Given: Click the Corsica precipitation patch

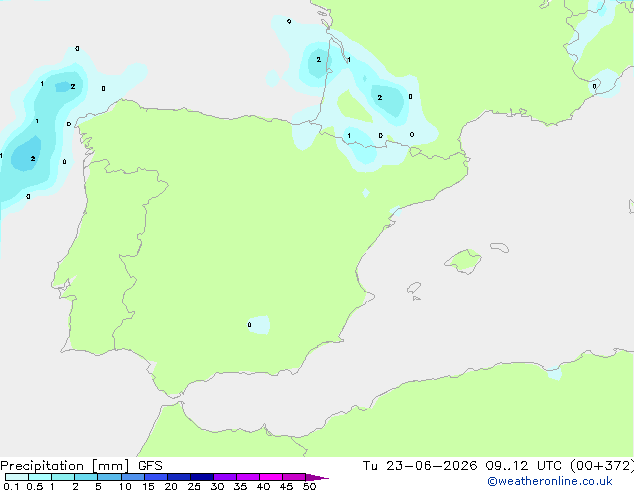Looking at the screenshot, I should pyautogui.click(x=605, y=83).
